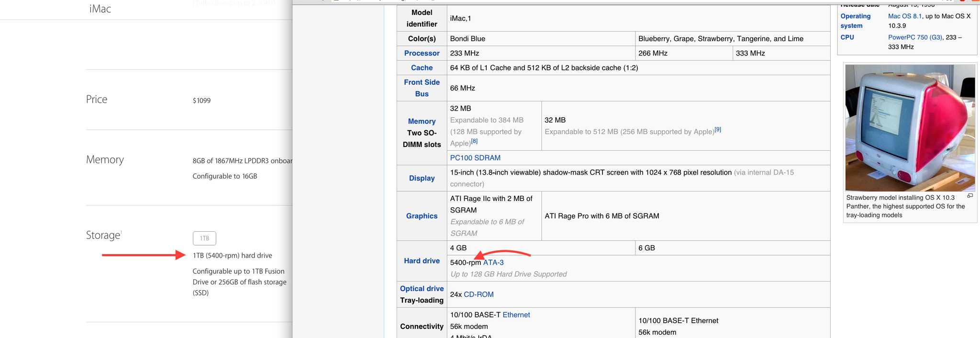Follow the Hard drive row header link
980x338 pixels.
(422, 261)
